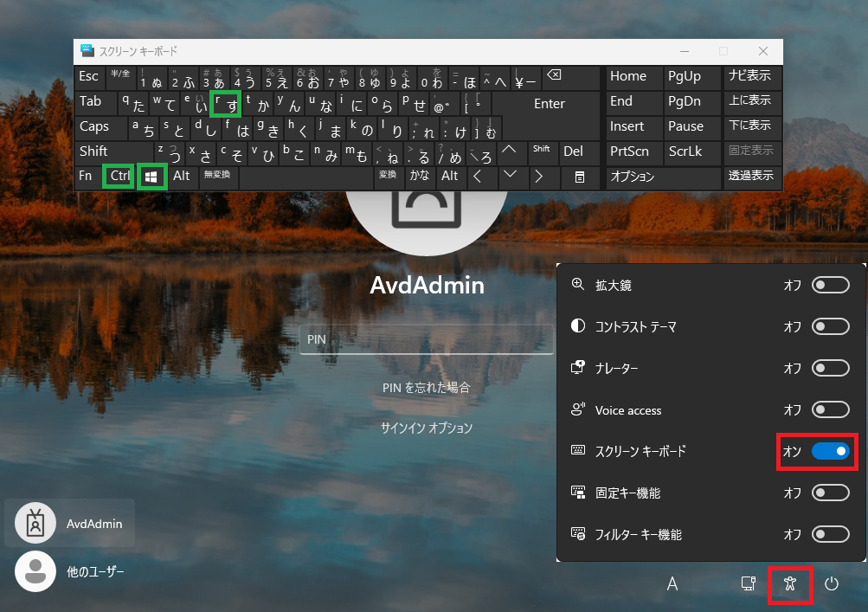Click the magnifier icon beside 拡大鏡
This screenshot has height=612, width=868.
pyautogui.click(x=577, y=284)
